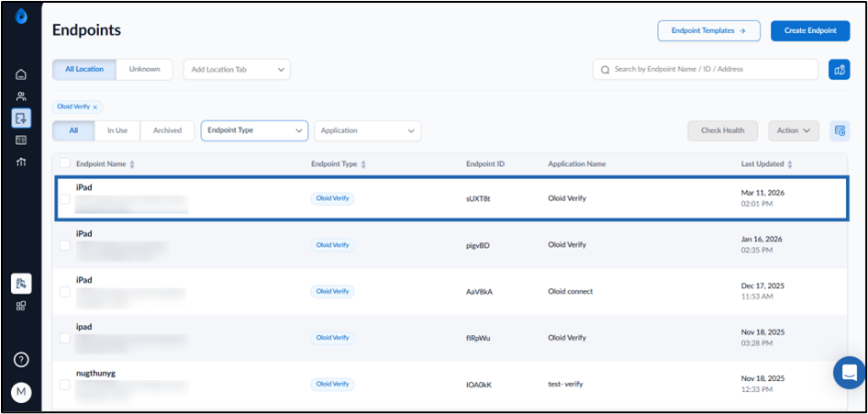This screenshot has height=414, width=868.
Task: Open Endpoint Templates
Action: 708,30
